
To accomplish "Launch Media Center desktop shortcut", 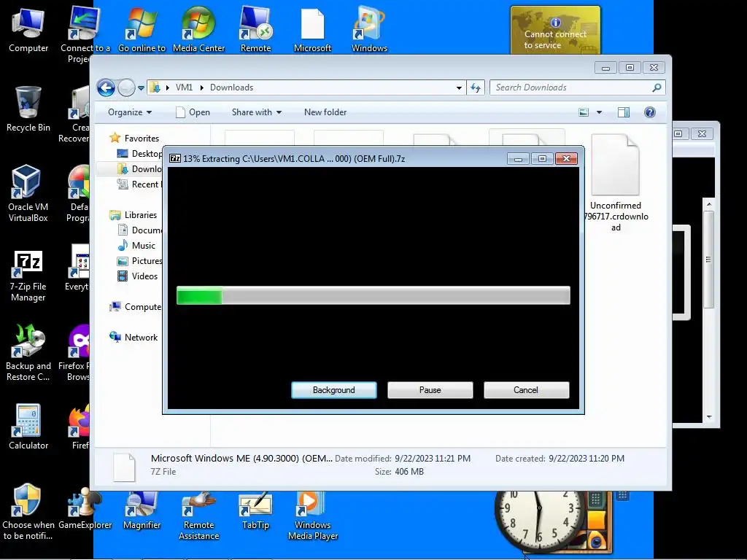I will tap(198, 29).
